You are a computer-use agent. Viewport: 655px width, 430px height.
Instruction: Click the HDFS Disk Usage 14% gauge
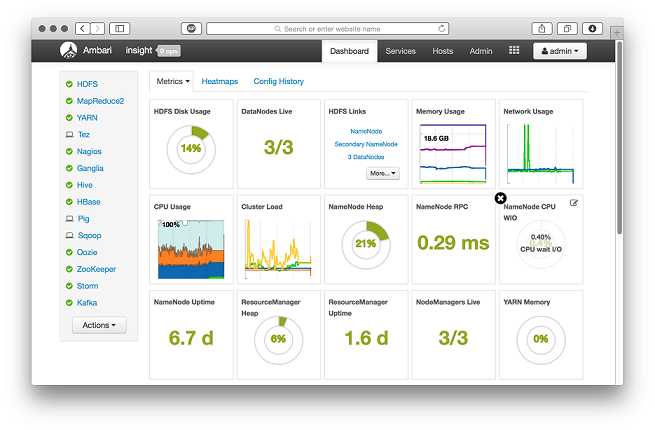[x=191, y=149]
